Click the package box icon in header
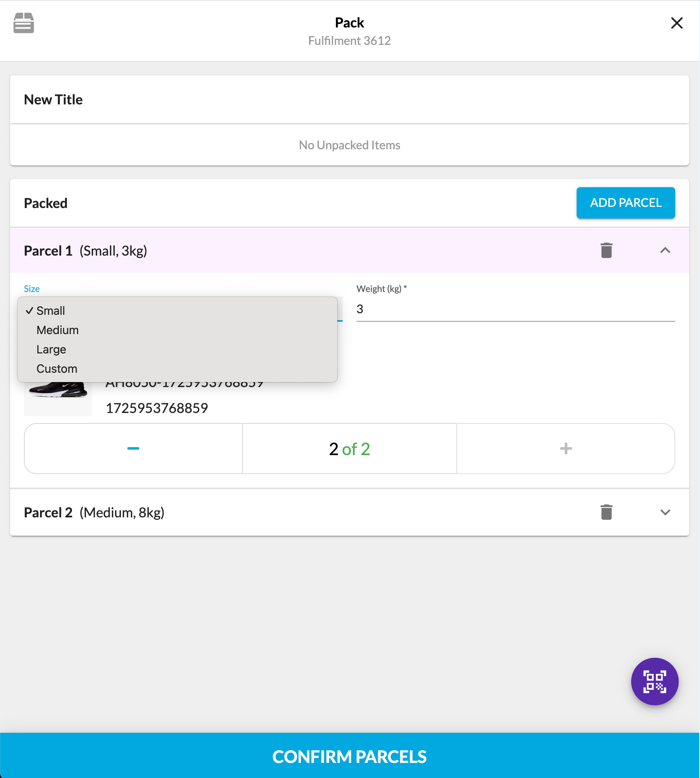Image resolution: width=700 pixels, height=778 pixels. [x=24, y=23]
